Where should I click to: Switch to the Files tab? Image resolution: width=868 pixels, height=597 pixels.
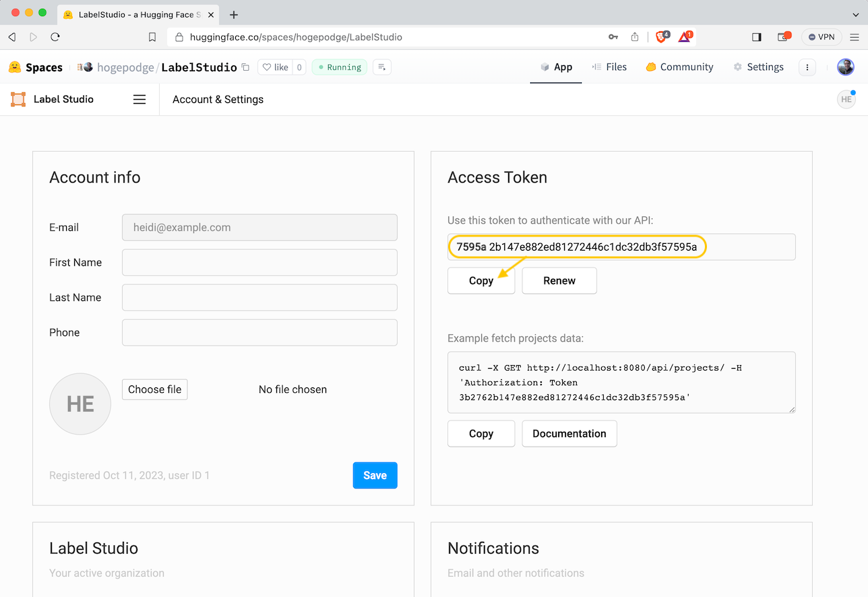[x=609, y=67]
